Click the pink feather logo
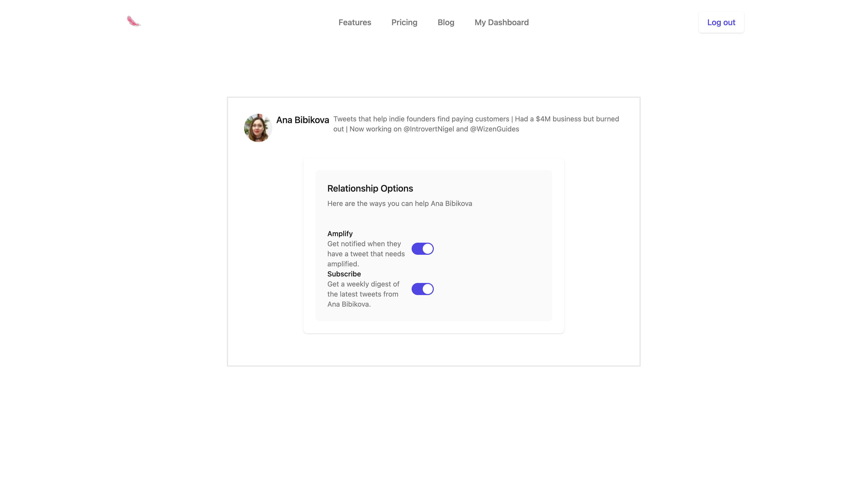 (x=134, y=21)
